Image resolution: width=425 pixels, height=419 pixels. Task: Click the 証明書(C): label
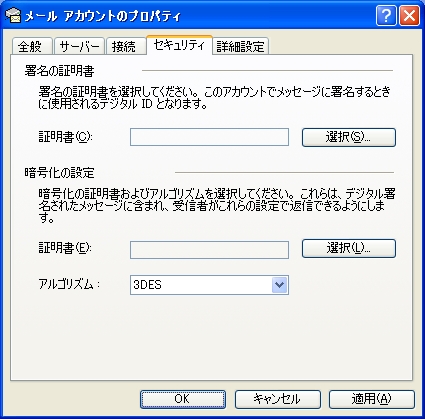(x=65, y=137)
